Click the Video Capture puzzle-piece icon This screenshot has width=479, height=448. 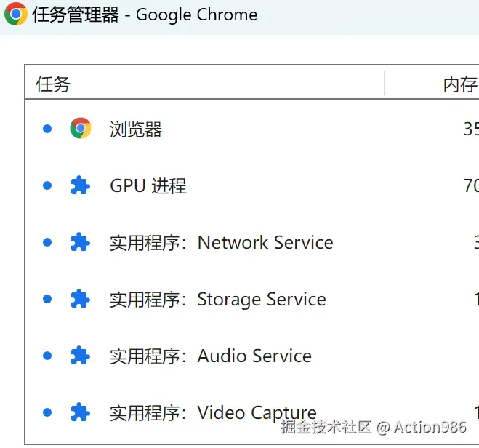[80, 412]
